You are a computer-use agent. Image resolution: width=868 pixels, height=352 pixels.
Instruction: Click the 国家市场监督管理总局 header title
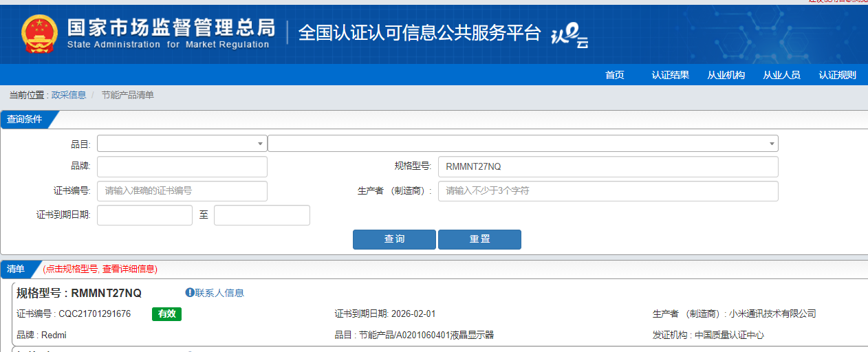pyautogui.click(x=171, y=27)
